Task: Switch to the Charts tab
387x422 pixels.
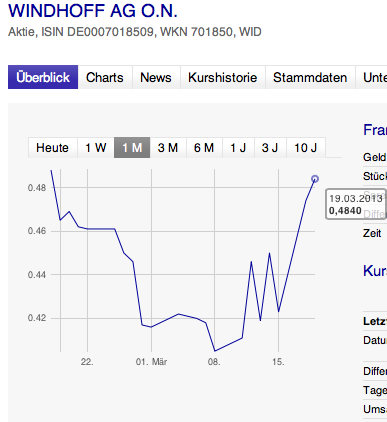Action: [105, 77]
